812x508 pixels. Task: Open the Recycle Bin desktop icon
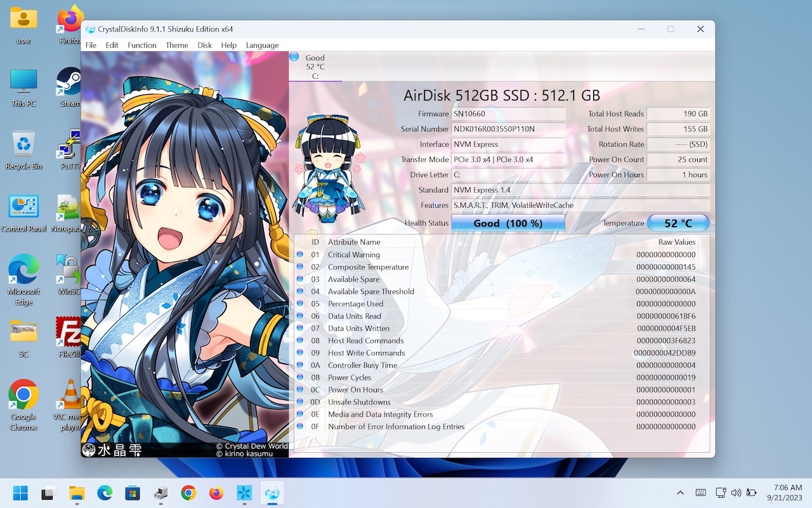point(23,150)
